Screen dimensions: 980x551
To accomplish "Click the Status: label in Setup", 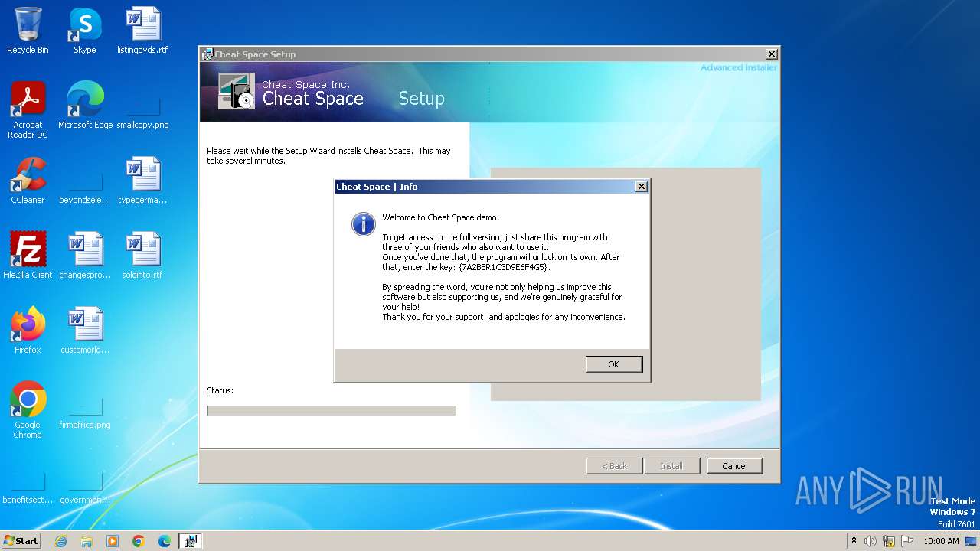I will tap(220, 390).
